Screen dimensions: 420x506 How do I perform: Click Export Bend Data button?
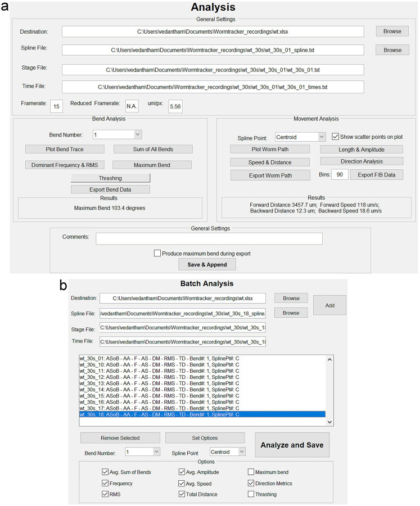pyautogui.click(x=110, y=189)
